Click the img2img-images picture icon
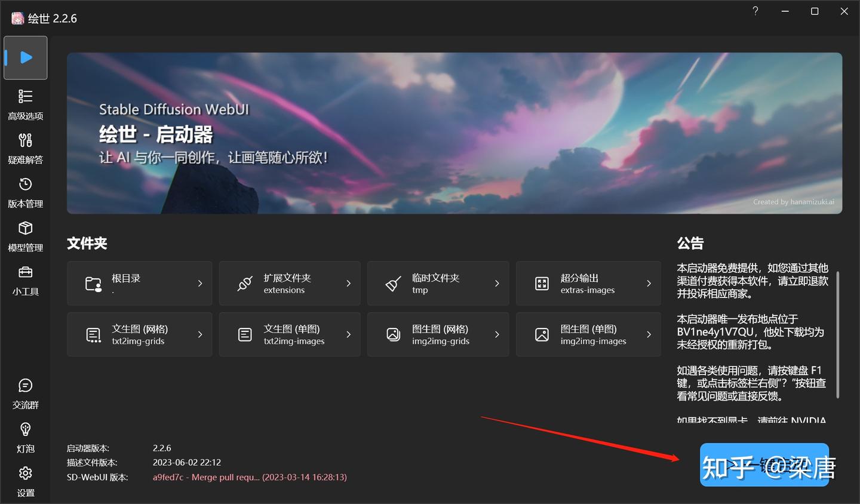The image size is (860, 504). point(542,334)
